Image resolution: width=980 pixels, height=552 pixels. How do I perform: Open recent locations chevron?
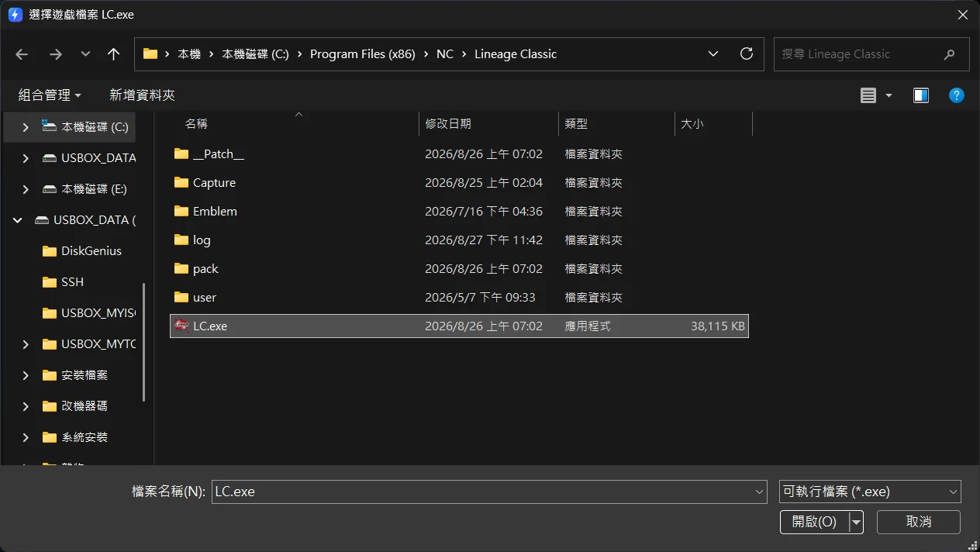click(85, 54)
